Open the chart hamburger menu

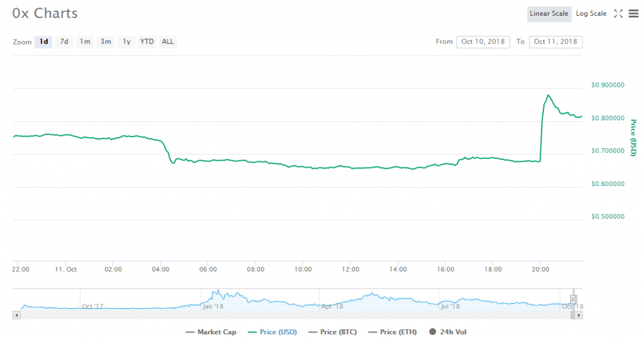(x=633, y=13)
